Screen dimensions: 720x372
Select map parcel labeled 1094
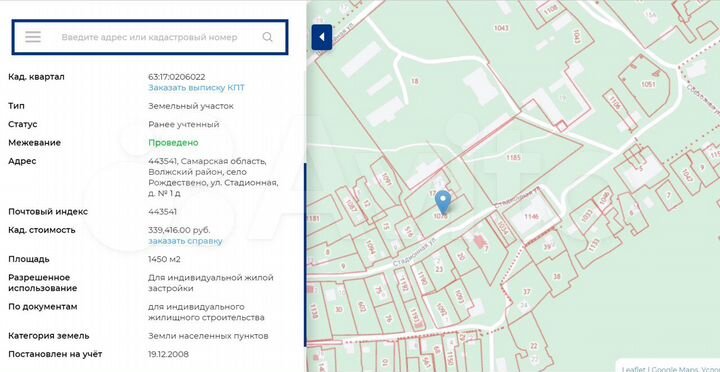(371, 247)
